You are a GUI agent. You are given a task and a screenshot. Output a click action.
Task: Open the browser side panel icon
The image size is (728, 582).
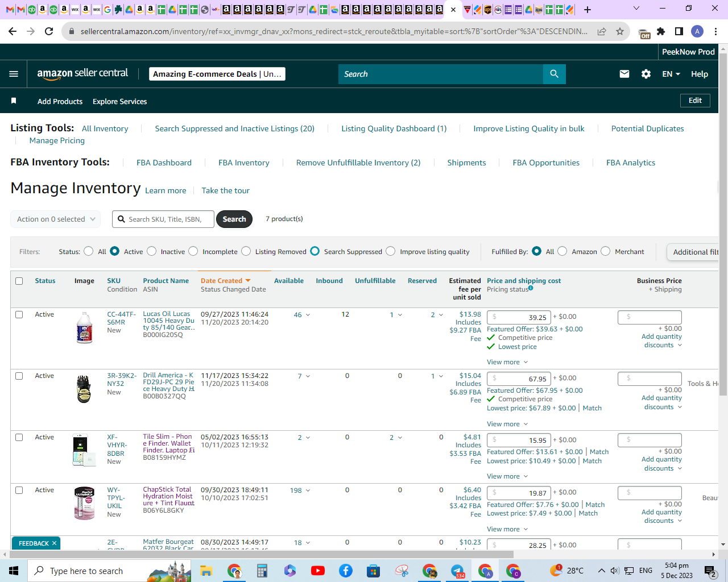[x=679, y=31]
